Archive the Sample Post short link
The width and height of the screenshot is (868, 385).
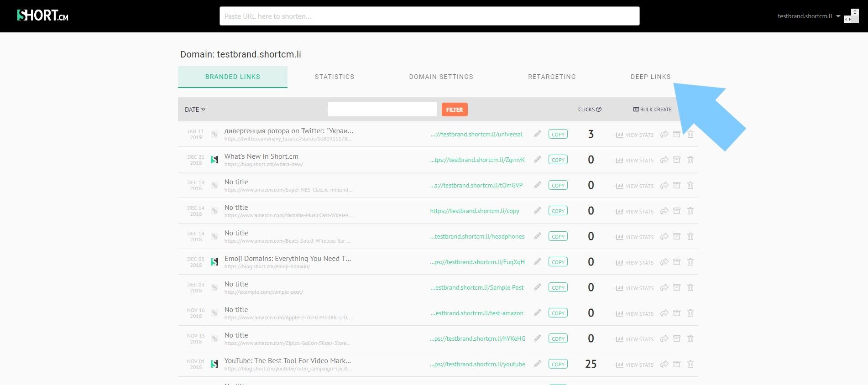(677, 287)
